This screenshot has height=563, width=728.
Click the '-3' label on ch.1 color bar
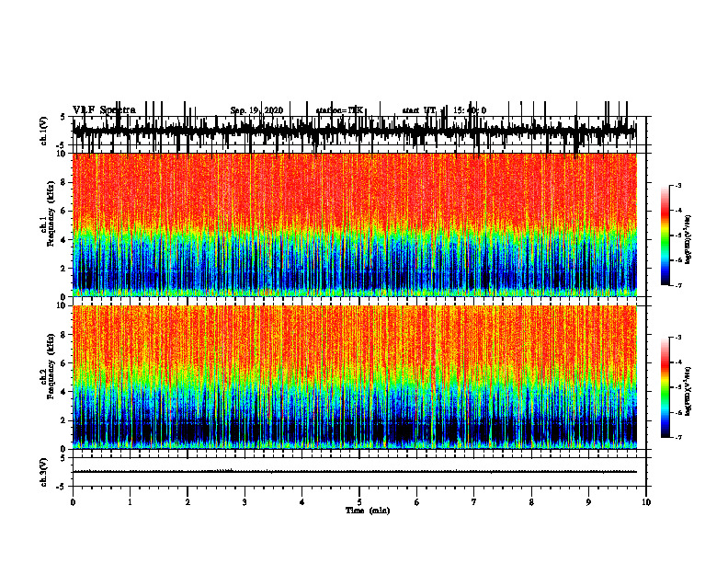(677, 185)
